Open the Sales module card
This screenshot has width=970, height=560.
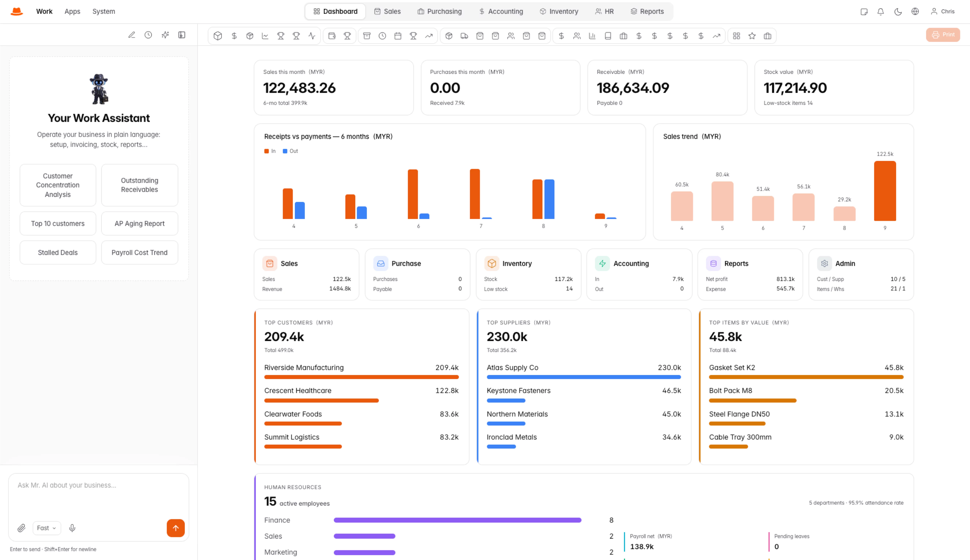[x=306, y=274]
